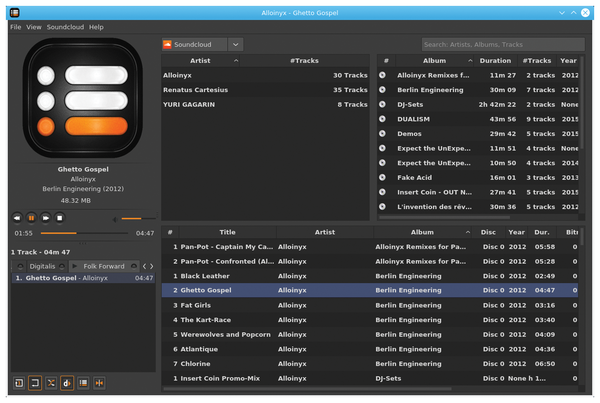Screen dimensions: 600x403
Task: Toggle Repeat 1 playlist mode
Action: 19,383
